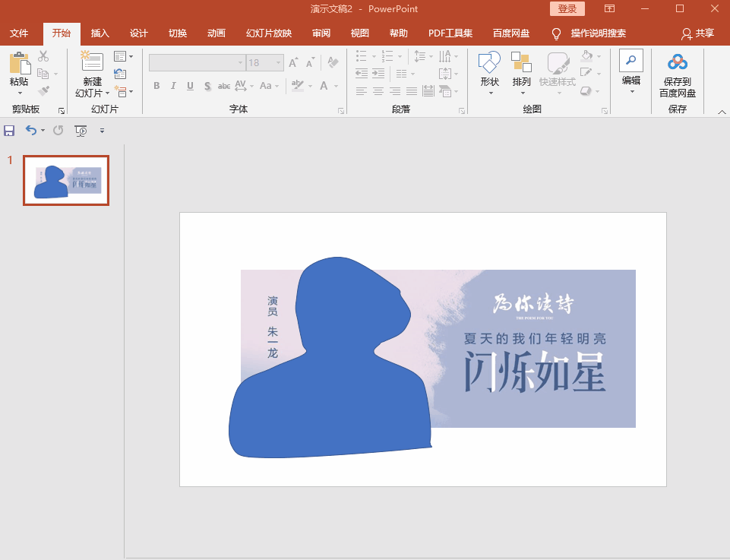730x560 pixels.
Task: Expand the Bullets list dropdown arrow
Action: (x=374, y=56)
